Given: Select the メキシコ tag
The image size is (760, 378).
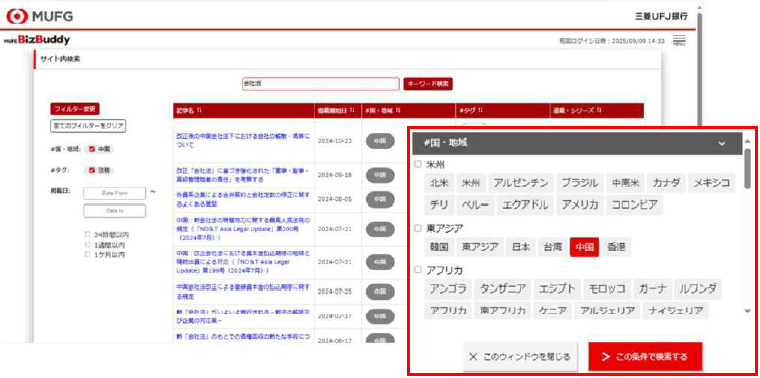Looking at the screenshot, I should 712,183.
